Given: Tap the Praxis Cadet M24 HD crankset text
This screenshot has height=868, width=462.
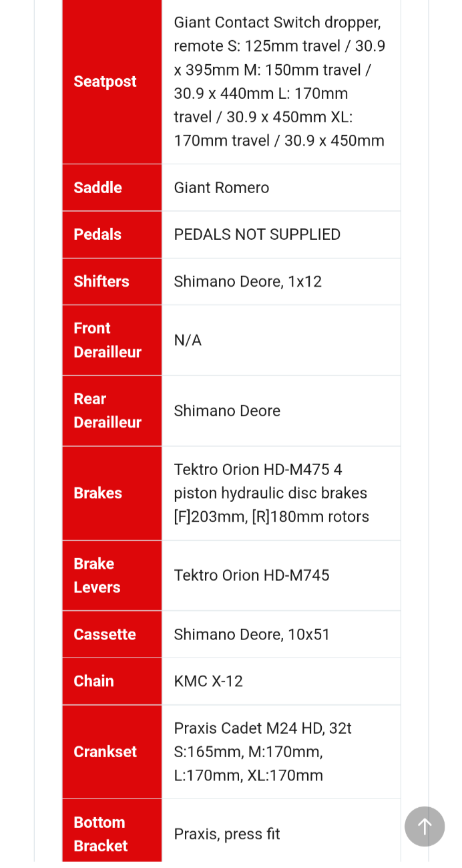Looking at the screenshot, I should (262, 752).
